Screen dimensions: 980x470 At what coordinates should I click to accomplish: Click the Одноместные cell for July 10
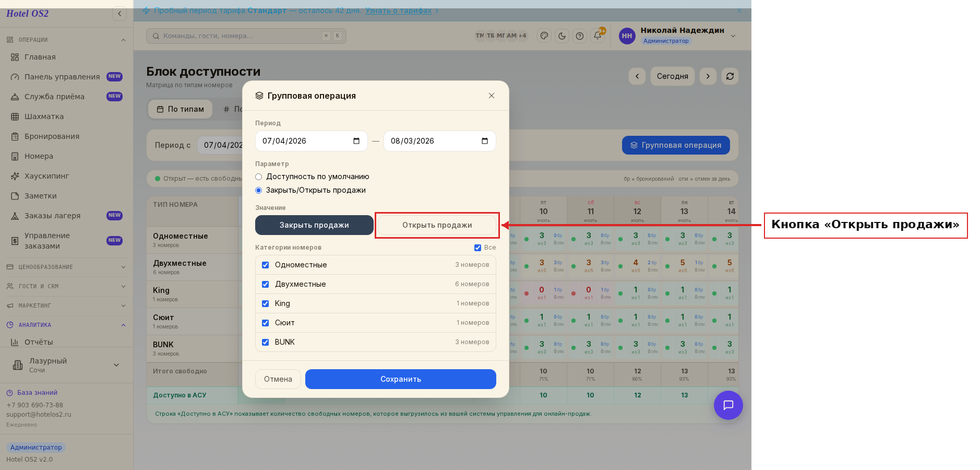pyautogui.click(x=544, y=239)
